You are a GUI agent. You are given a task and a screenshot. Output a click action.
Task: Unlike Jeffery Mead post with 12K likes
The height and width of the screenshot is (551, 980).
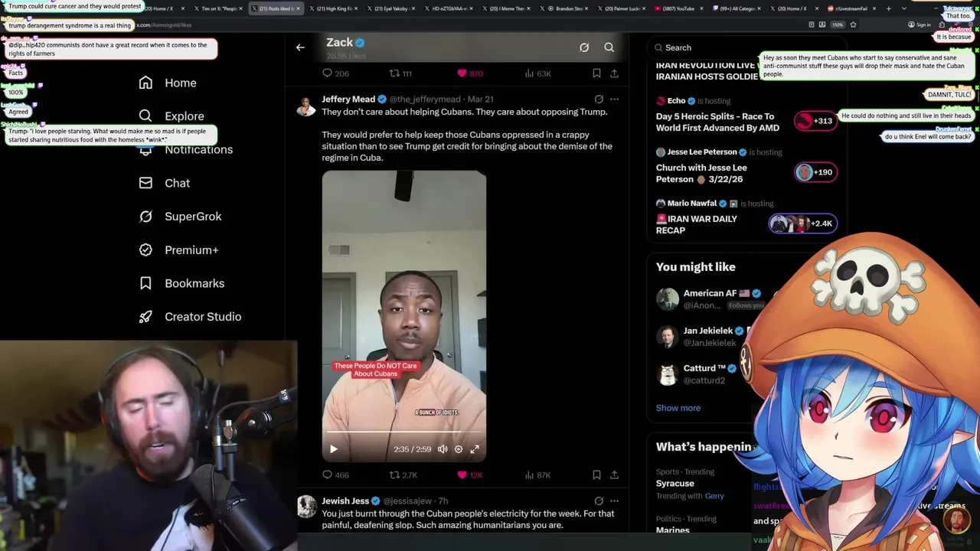pos(462,474)
